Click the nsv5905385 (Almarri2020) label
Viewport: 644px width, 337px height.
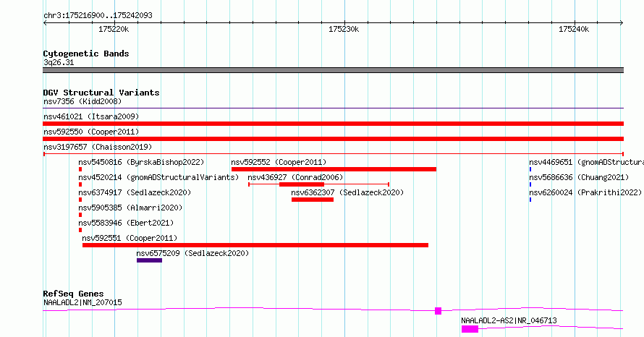pyautogui.click(x=130, y=208)
